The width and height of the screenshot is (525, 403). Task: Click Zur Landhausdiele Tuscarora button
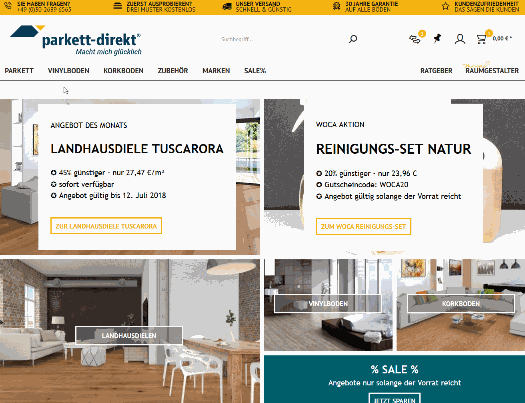tap(106, 226)
